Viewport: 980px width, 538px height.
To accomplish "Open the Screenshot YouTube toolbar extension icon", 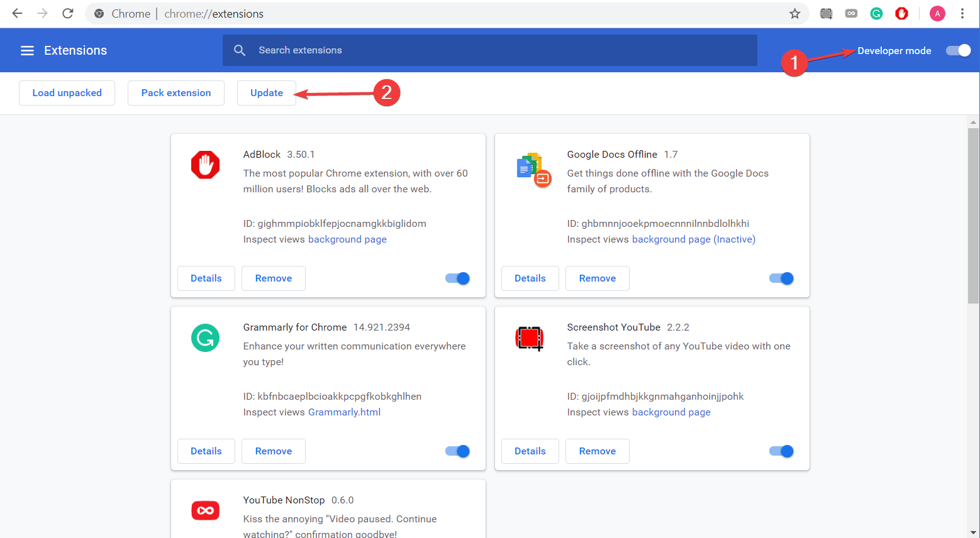I will point(827,14).
